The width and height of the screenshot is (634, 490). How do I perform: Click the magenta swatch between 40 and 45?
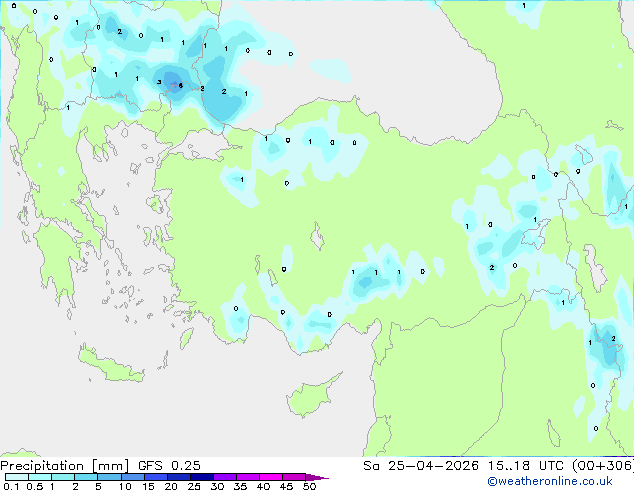point(271,477)
